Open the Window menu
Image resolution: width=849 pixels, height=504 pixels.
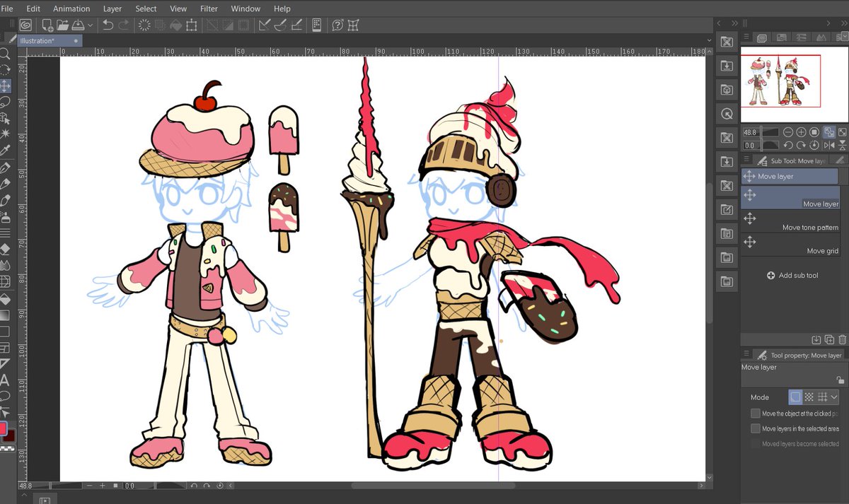pos(244,8)
